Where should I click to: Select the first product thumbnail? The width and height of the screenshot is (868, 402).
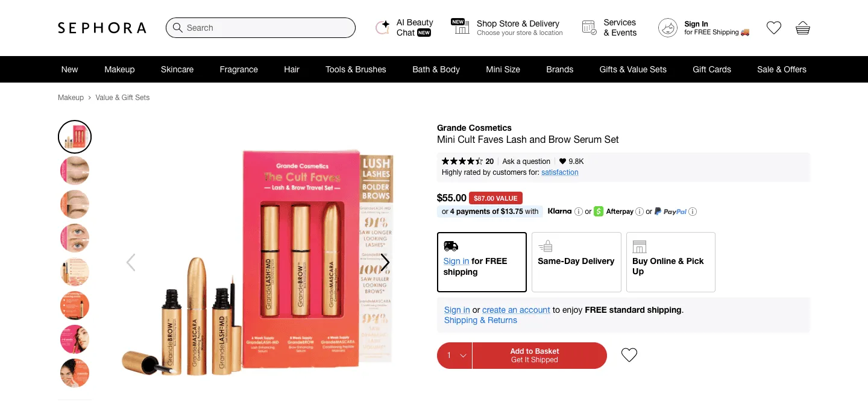[74, 137]
